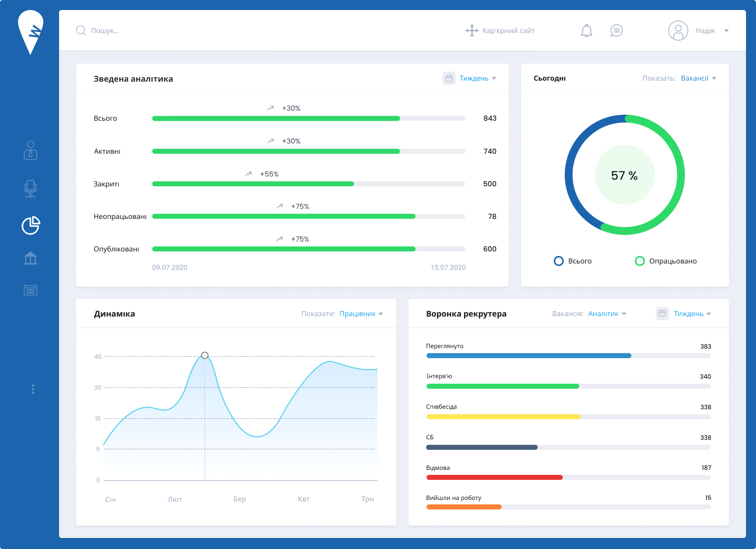Viewport: 756px width, 549px height.
Task: Open the bank building sidebar icon
Action: point(31,258)
